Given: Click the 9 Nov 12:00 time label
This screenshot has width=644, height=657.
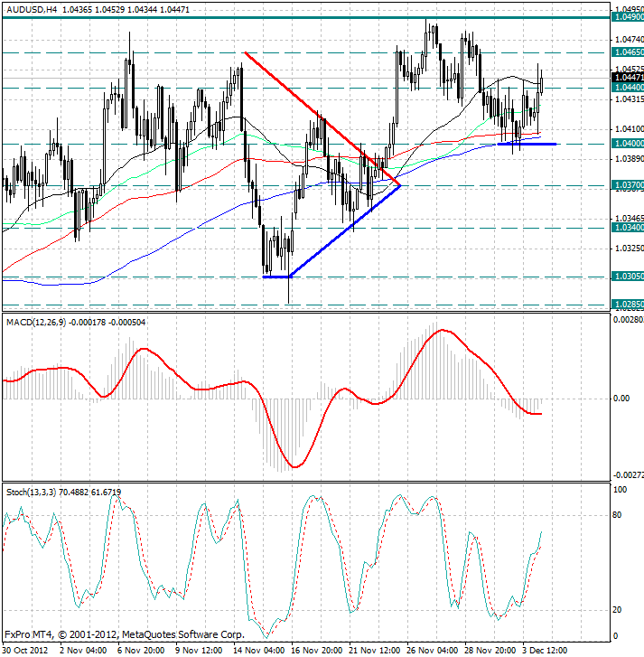Looking at the screenshot, I should (x=199, y=651).
